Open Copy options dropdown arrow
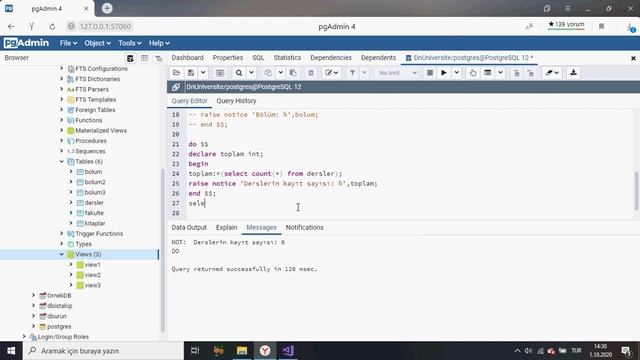640x360 pixels. tap(280, 73)
